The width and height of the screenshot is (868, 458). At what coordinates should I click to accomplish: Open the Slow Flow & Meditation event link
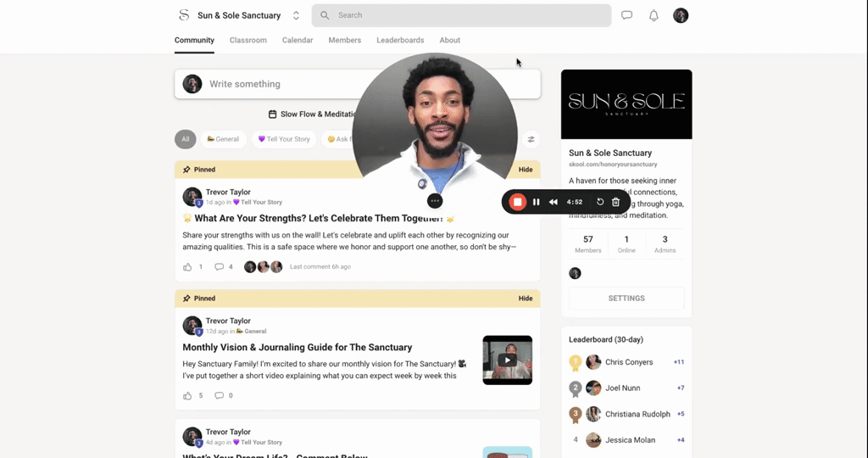tap(318, 114)
